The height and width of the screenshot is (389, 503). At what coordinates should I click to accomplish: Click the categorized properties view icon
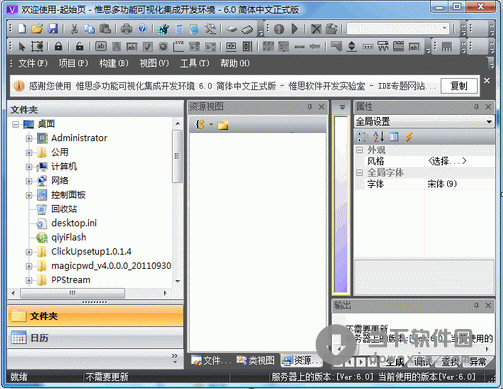coord(362,136)
